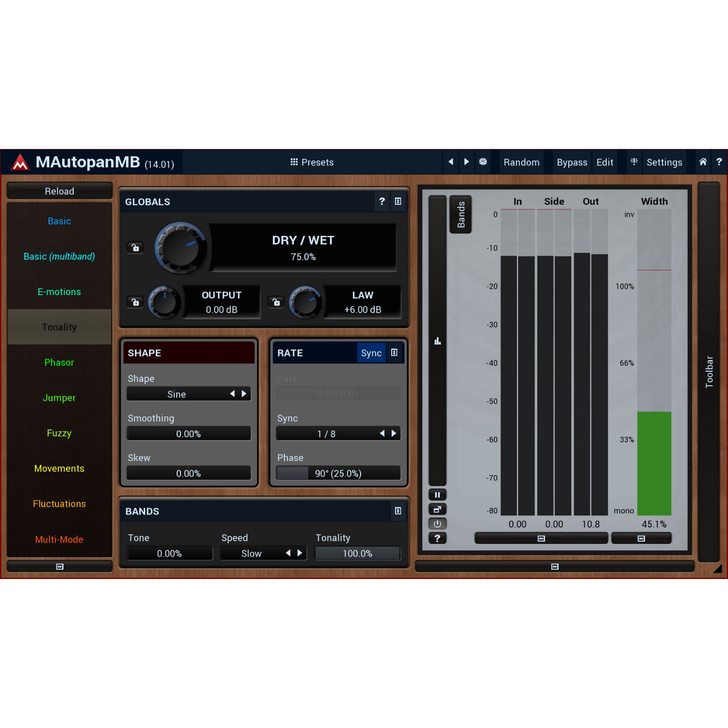Click the dice randomize icon

click(483, 162)
